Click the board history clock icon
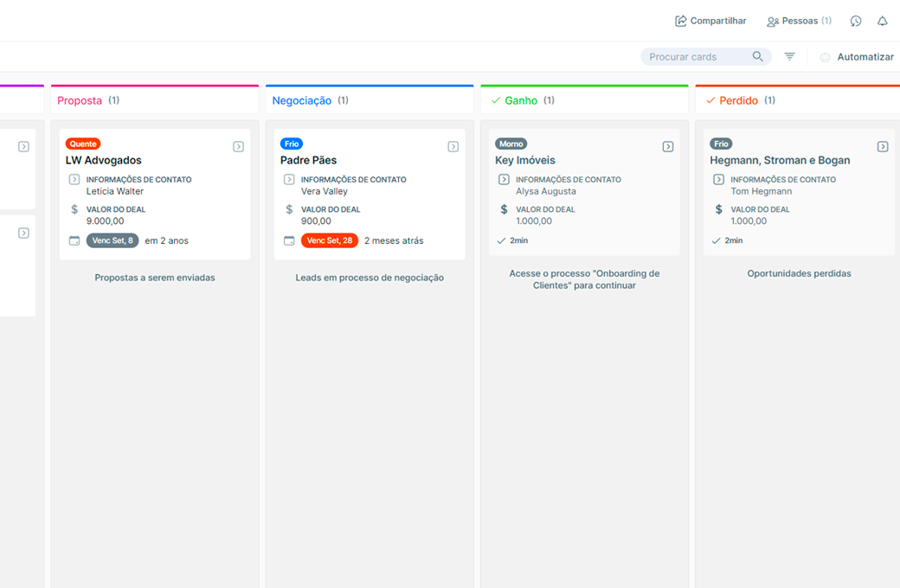 pyautogui.click(x=855, y=21)
